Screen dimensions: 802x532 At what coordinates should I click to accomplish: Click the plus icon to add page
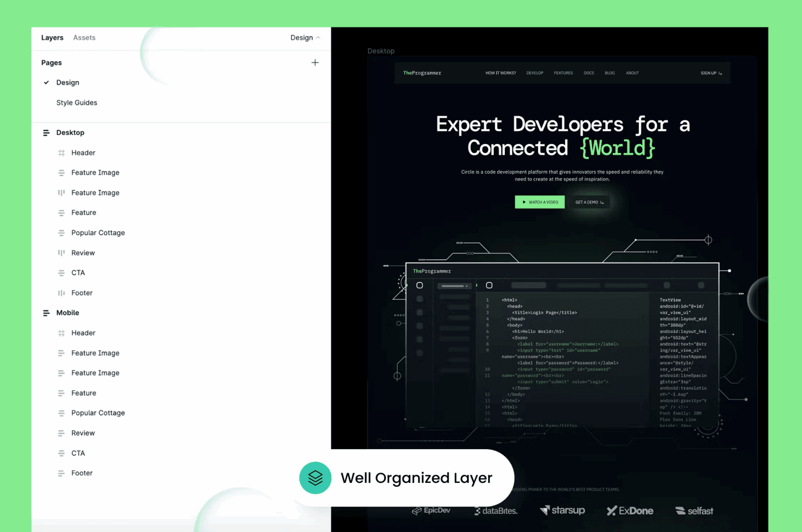(x=315, y=63)
